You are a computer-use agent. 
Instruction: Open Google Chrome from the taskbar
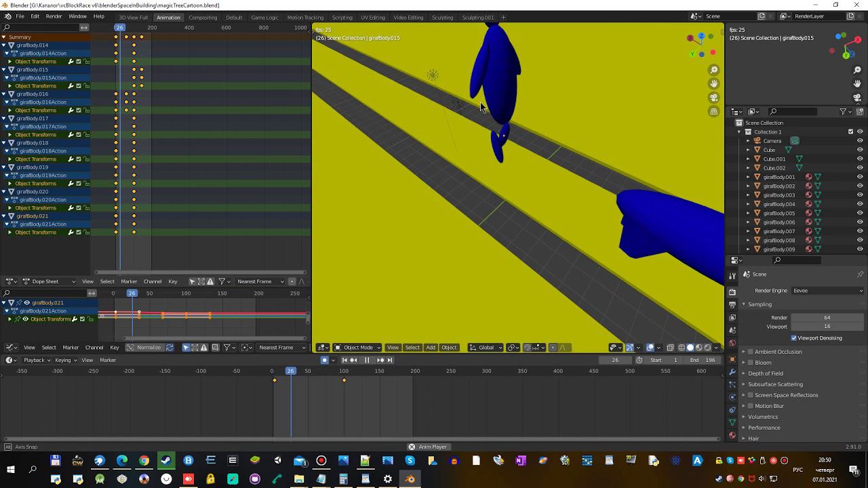[144, 461]
